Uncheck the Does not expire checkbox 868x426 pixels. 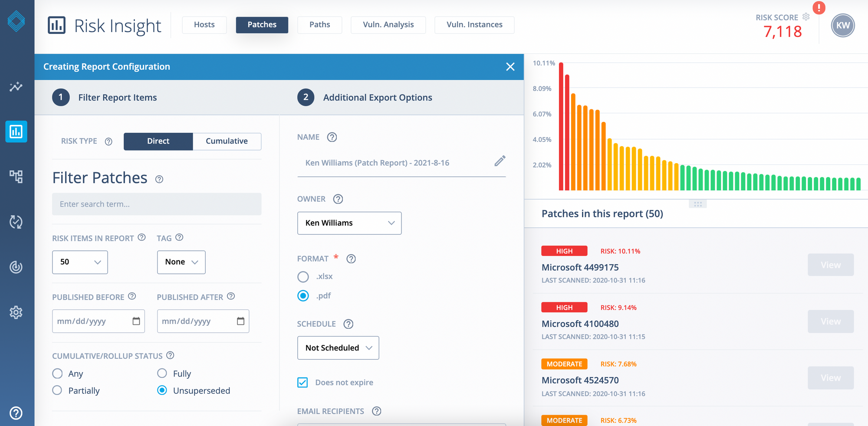(302, 382)
